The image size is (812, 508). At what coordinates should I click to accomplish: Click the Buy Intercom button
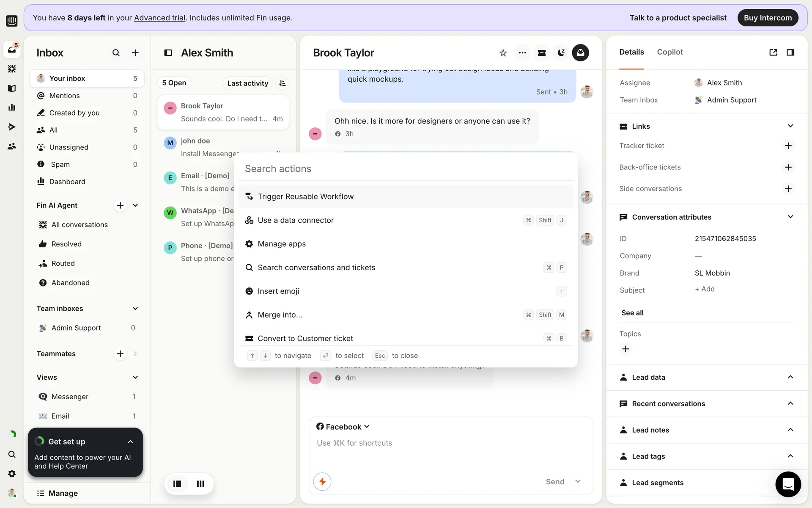tap(767, 18)
